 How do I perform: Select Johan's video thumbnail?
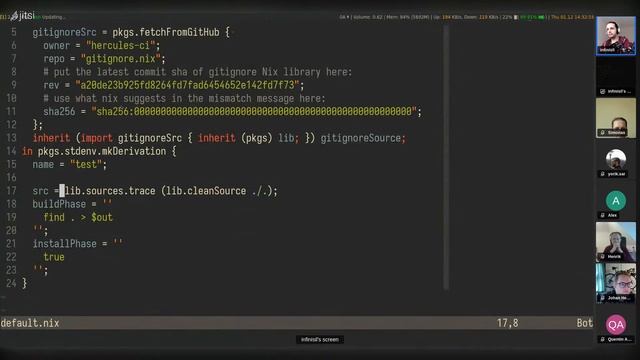616,283
